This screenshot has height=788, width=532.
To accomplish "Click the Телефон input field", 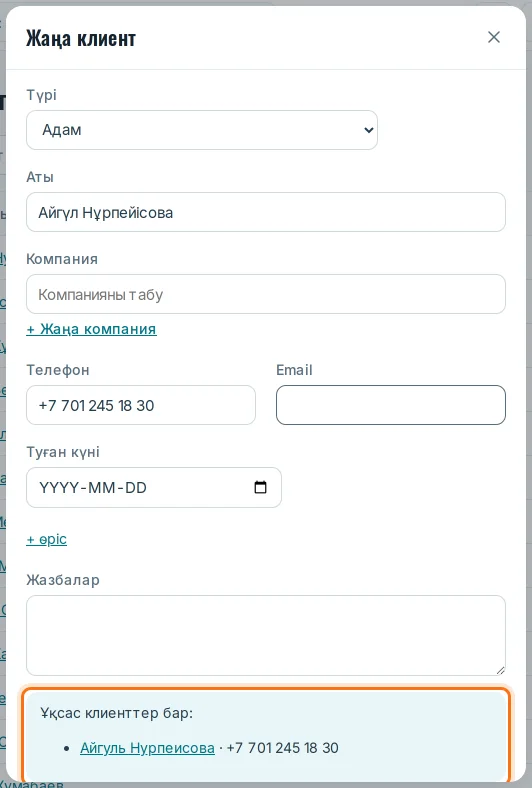I will coord(141,405).
